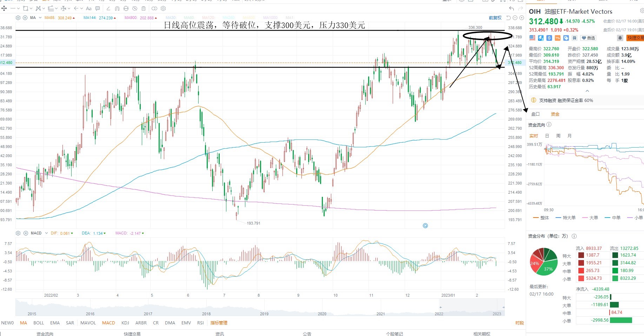Open the line tool dropdown arrow
Image resolution: width=644 pixels, height=336 pixels.
coord(18,8)
